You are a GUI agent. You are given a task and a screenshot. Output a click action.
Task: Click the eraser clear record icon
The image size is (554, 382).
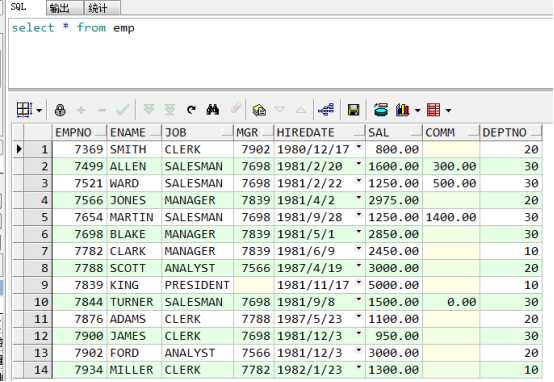(236, 109)
